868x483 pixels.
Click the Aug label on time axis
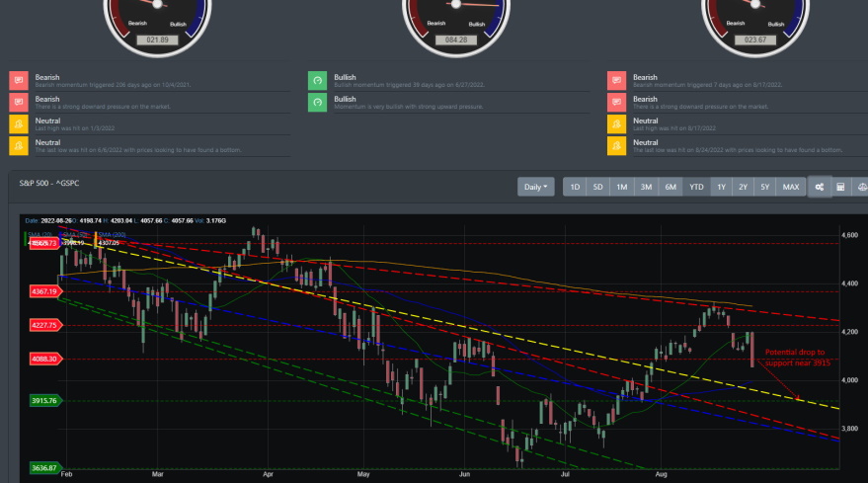coord(661,474)
